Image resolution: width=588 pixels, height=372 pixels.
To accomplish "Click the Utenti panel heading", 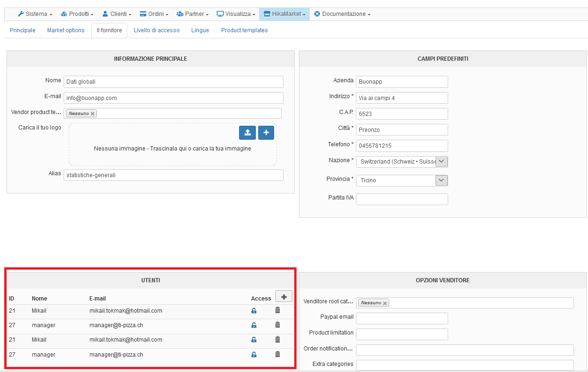I will pyautogui.click(x=151, y=280).
